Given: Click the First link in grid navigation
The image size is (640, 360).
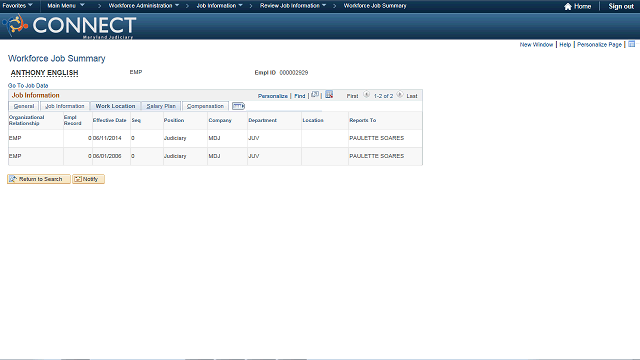Looking at the screenshot, I should pos(352,96).
